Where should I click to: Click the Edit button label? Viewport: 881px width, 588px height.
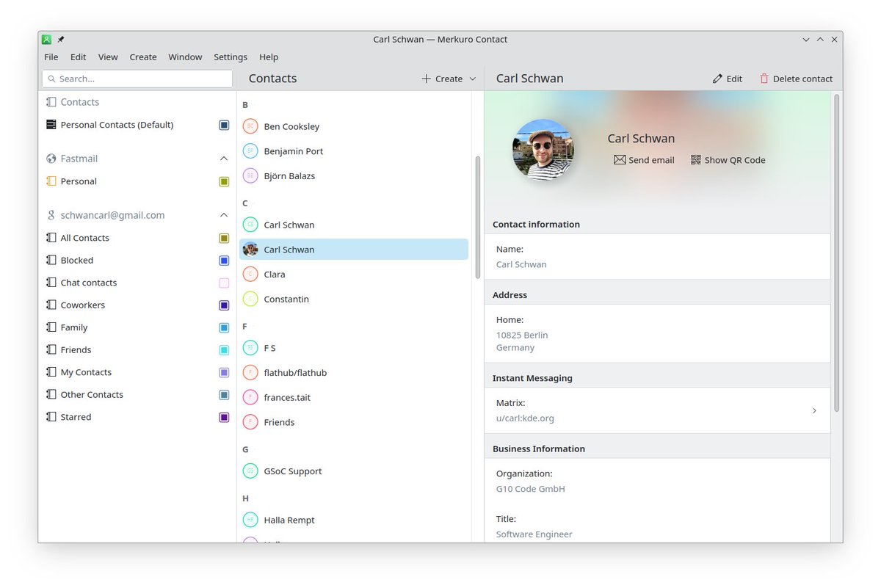[734, 79]
